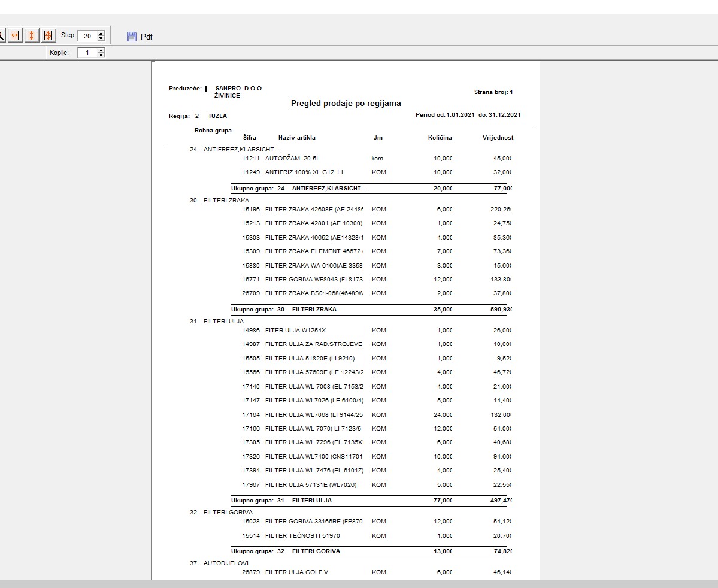718x588 pixels.
Task: Select the fit whole page icon
Action: click(49, 36)
